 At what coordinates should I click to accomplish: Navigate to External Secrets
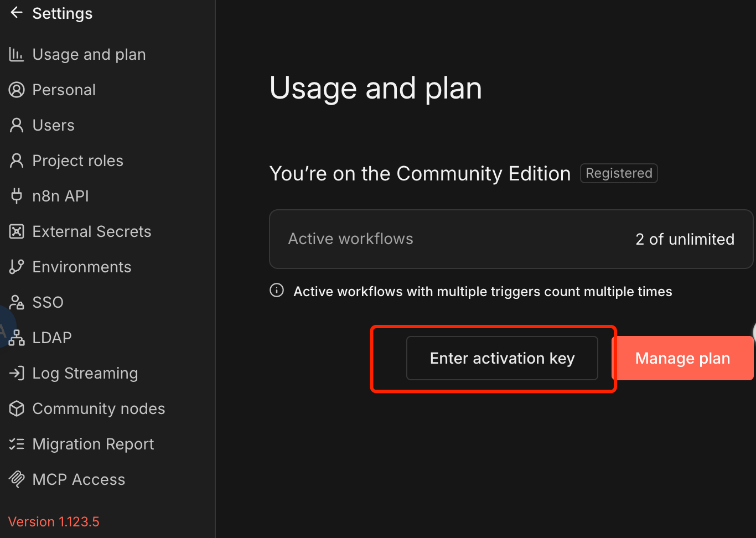tap(92, 231)
